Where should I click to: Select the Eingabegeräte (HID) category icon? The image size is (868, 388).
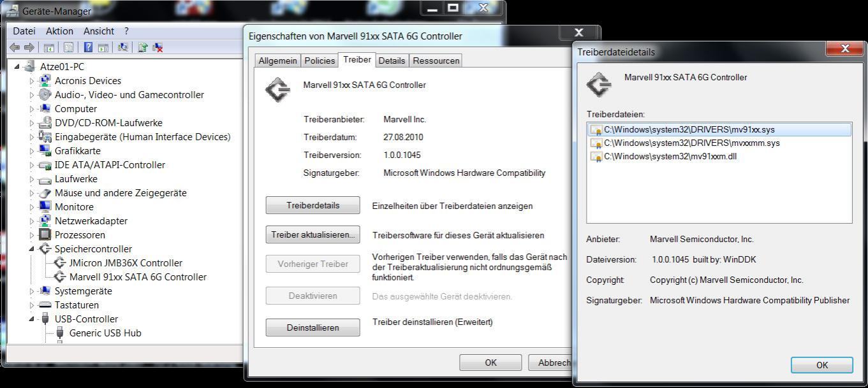click(45, 136)
